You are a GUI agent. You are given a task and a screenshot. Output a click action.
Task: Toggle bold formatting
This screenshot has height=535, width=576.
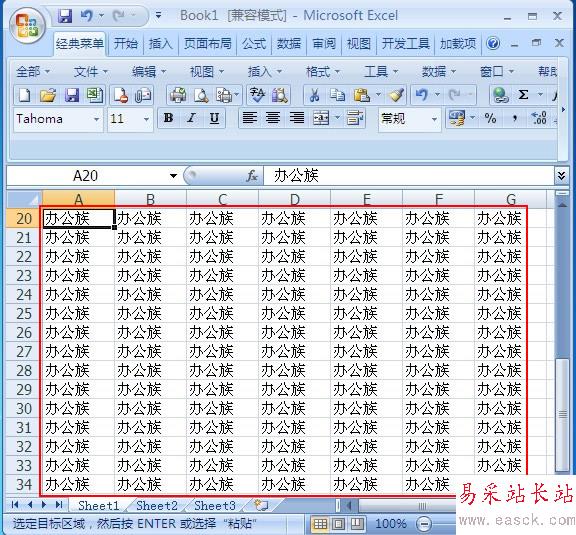[169, 118]
